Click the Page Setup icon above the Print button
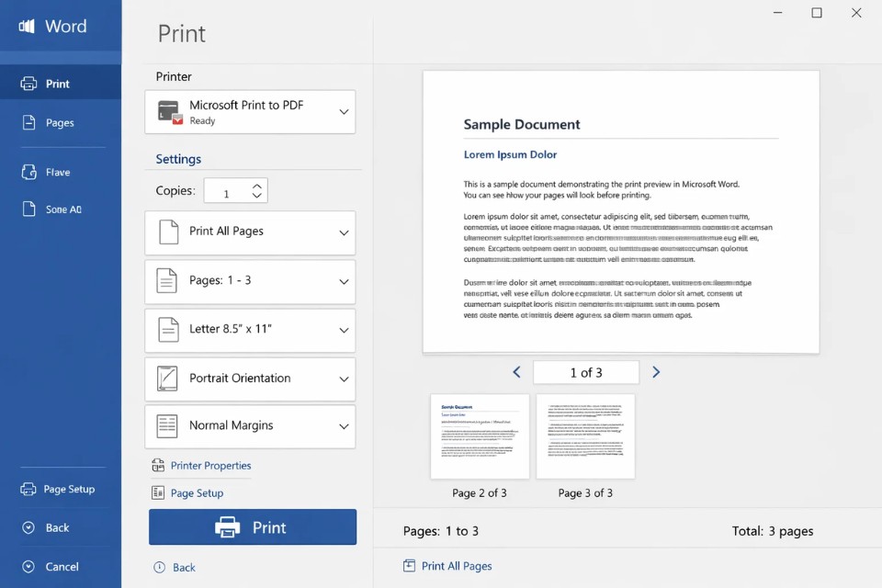This screenshot has height=588, width=882. pyautogui.click(x=156, y=493)
